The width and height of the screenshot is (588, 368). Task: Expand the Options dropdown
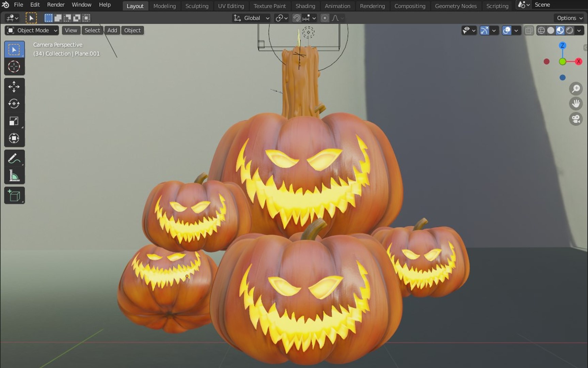tap(569, 18)
